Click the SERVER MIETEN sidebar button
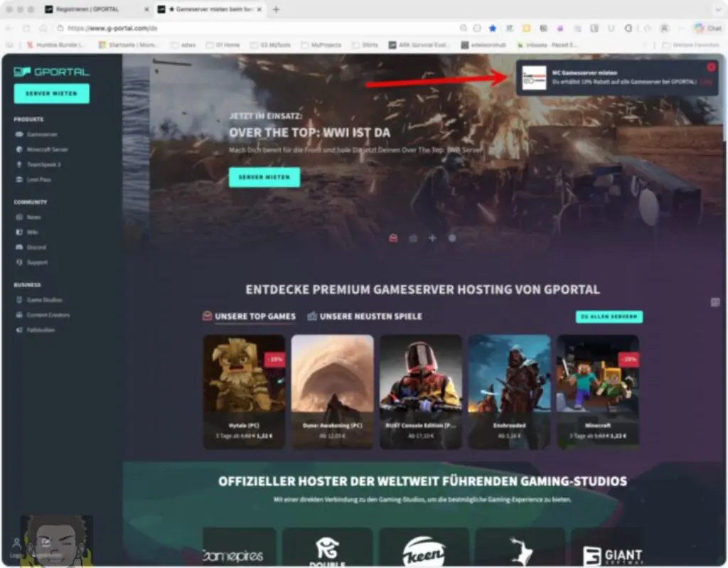 (50, 93)
